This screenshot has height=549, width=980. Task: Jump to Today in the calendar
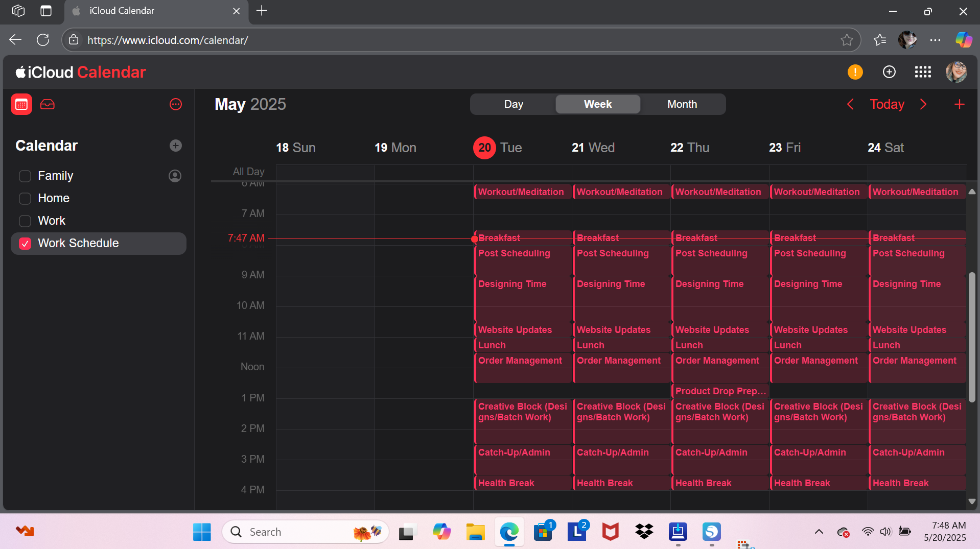pos(886,105)
